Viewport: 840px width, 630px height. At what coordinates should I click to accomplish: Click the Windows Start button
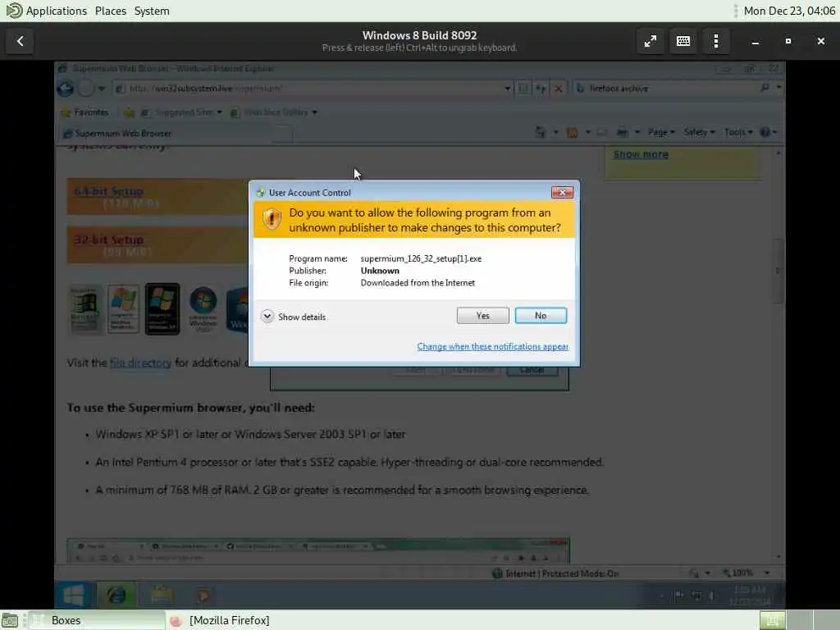[x=73, y=596]
